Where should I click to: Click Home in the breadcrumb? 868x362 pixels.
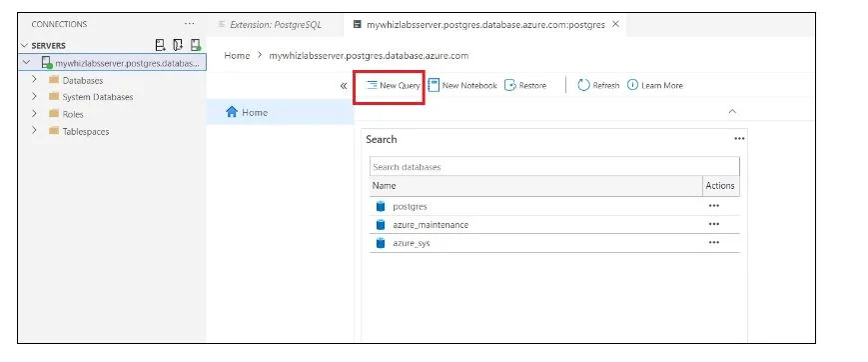pyautogui.click(x=237, y=55)
